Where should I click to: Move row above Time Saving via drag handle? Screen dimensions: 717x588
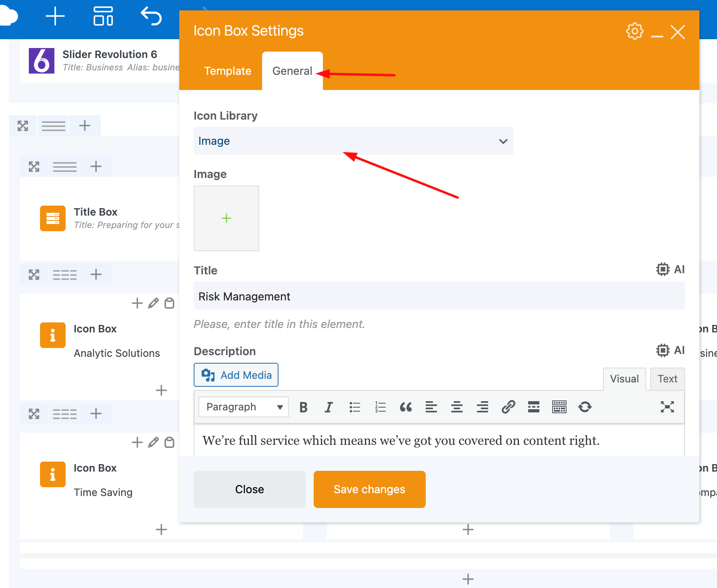tap(34, 414)
